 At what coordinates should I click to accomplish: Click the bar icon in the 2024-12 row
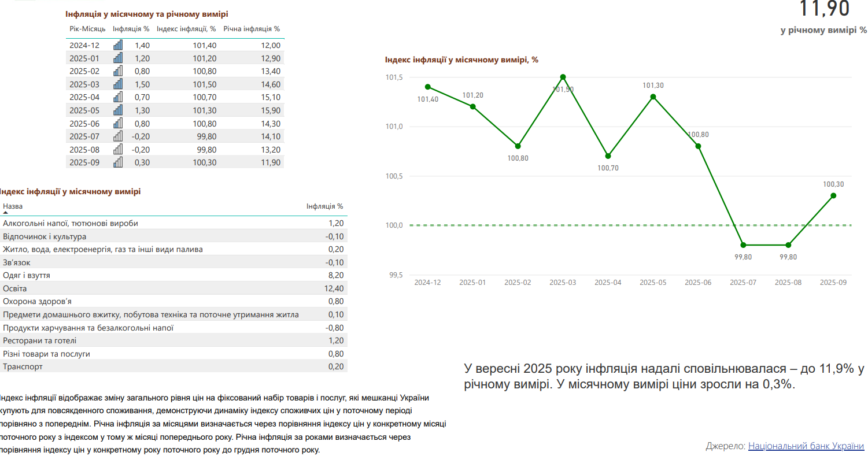[x=118, y=45]
